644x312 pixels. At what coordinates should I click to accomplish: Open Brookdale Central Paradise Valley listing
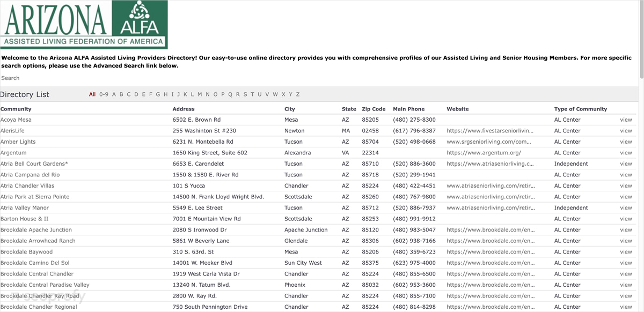click(x=45, y=285)
